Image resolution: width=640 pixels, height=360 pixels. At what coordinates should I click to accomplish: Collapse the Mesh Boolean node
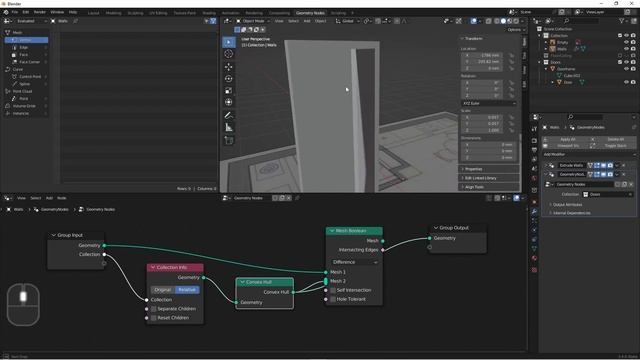(332, 231)
